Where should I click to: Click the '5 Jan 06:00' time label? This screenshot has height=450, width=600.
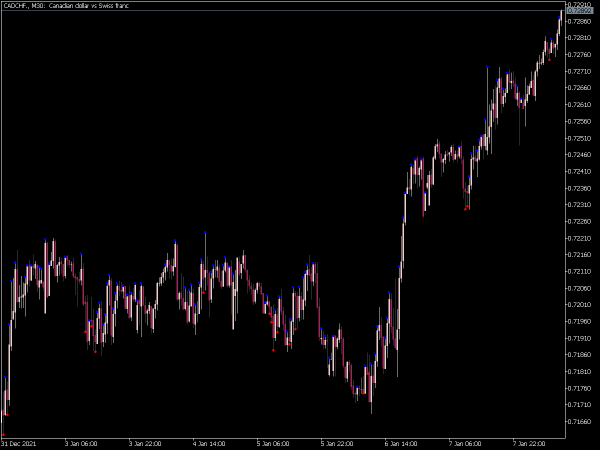(x=273, y=444)
